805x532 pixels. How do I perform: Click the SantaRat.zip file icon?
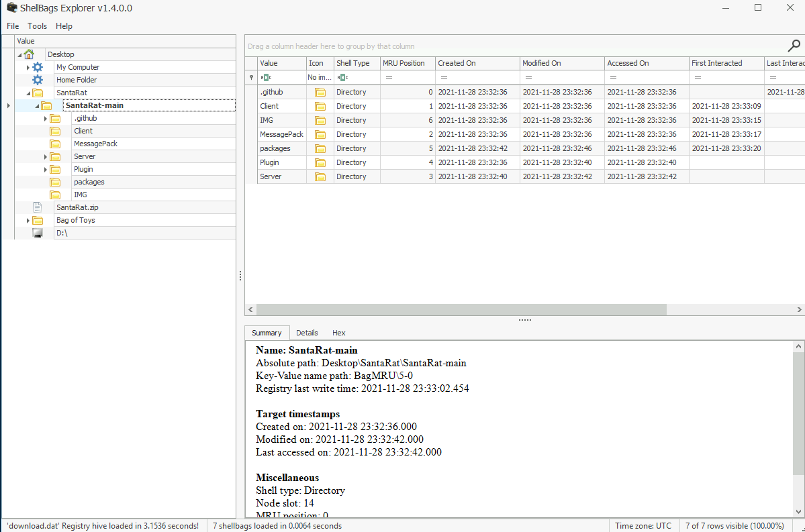38,207
